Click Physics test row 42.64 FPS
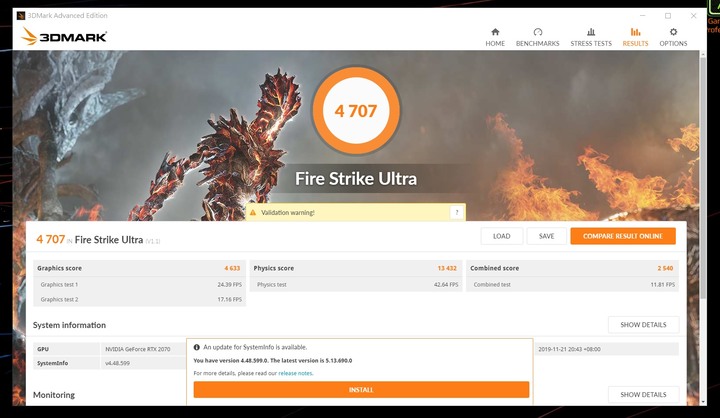This screenshot has width=720, height=418. [356, 285]
